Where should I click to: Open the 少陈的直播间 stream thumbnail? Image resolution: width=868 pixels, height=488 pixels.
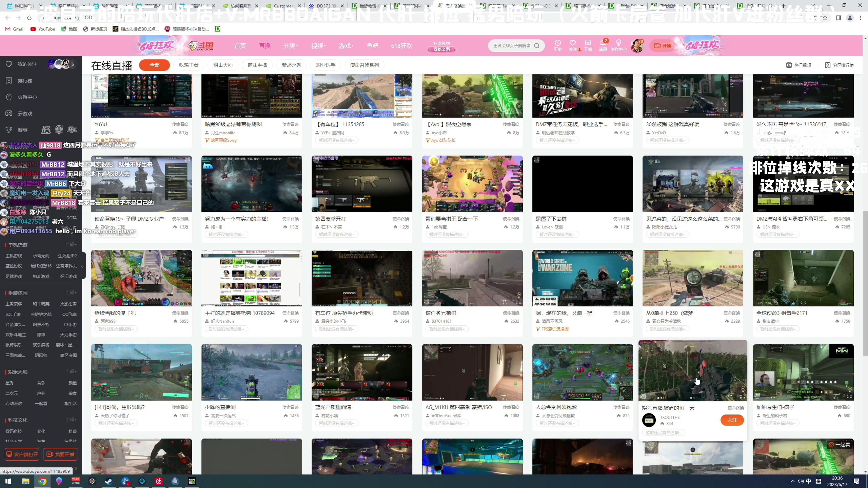click(252, 372)
